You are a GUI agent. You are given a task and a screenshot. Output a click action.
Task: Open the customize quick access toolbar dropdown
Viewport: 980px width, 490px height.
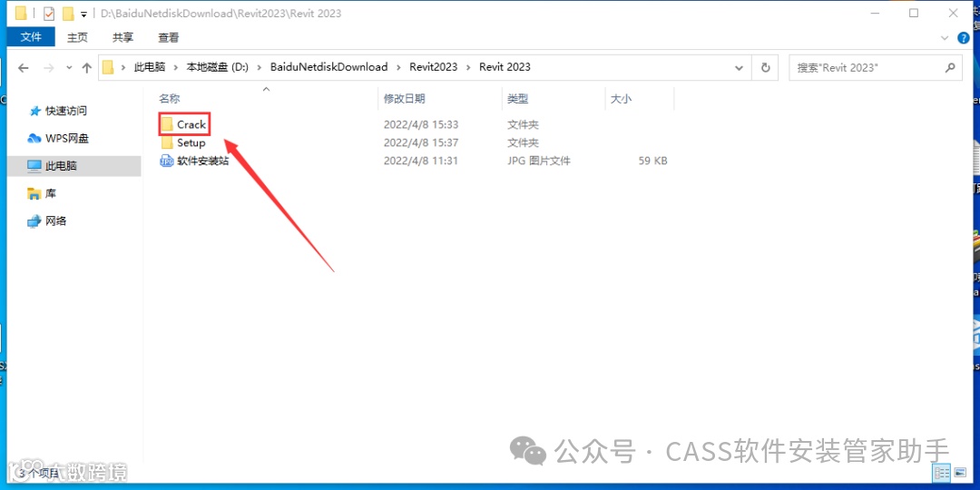(83, 14)
